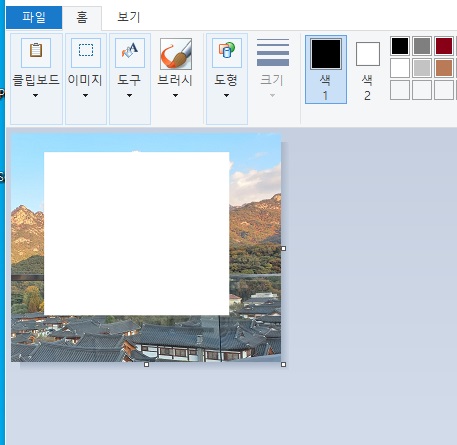The width and height of the screenshot is (457, 445).
Task: Open the 파일 (File) menu tab
Action: pyautogui.click(x=34, y=17)
